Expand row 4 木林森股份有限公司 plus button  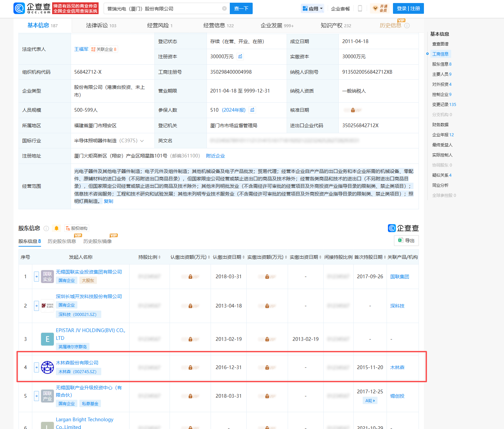(x=37, y=367)
